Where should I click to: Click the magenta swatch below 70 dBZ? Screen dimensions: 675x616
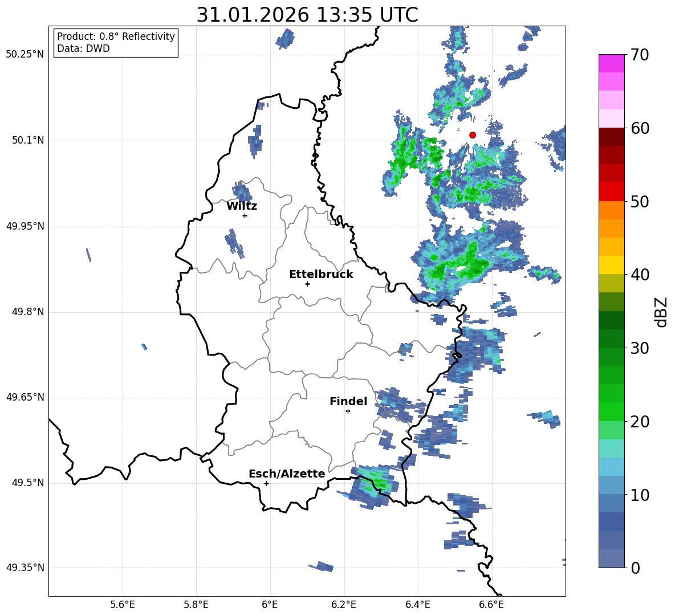[611, 63]
